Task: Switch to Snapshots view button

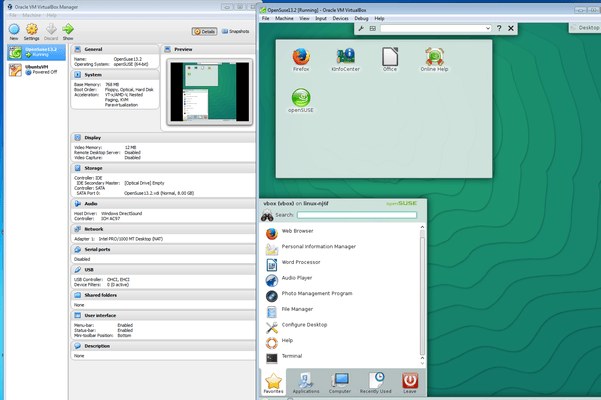Action: click(235, 31)
